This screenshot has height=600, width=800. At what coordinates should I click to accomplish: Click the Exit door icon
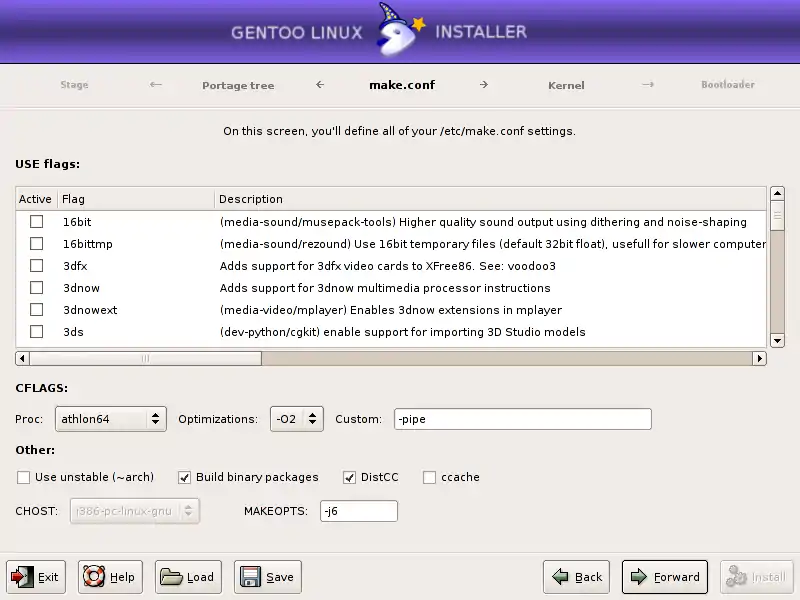pos(22,577)
